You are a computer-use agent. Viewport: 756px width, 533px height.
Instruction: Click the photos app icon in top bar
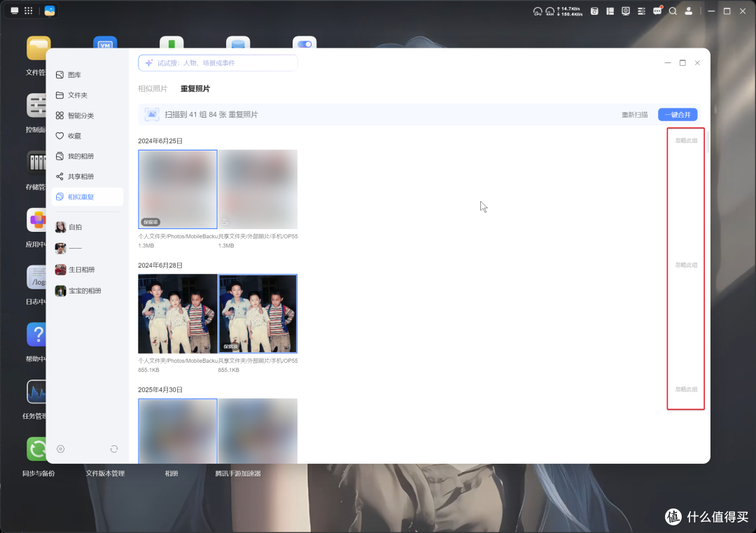pyautogui.click(x=50, y=11)
